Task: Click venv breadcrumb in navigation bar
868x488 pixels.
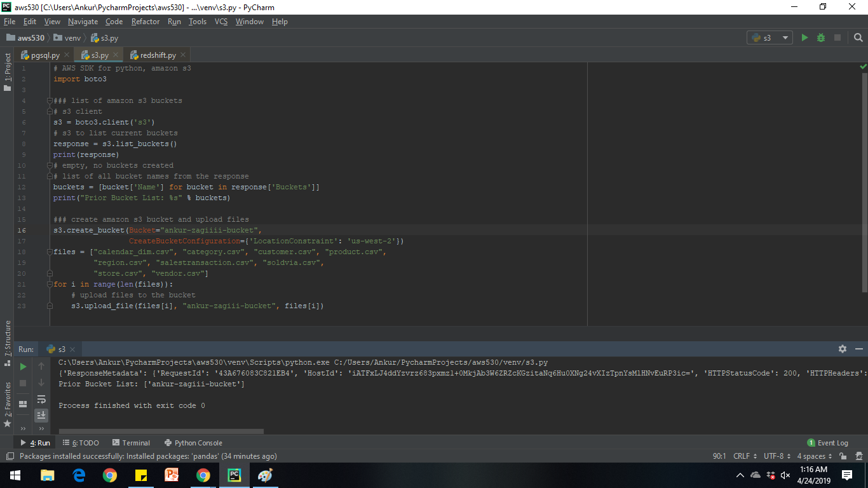Action: click(x=67, y=38)
